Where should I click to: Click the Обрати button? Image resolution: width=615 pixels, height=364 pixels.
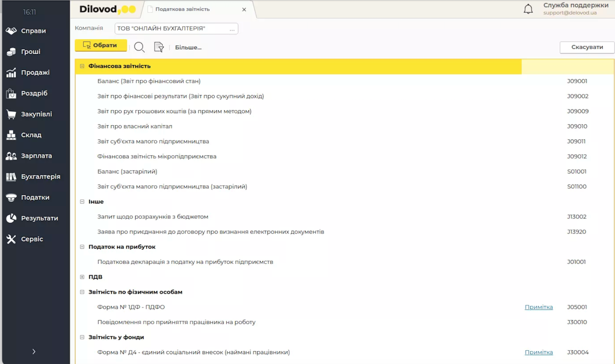[x=101, y=45]
